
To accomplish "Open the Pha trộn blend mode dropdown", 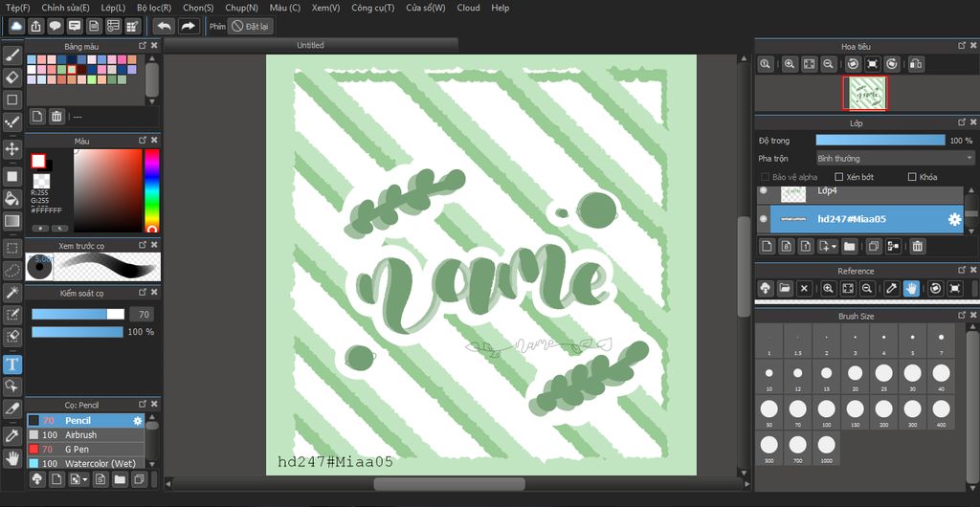I will tap(896, 159).
